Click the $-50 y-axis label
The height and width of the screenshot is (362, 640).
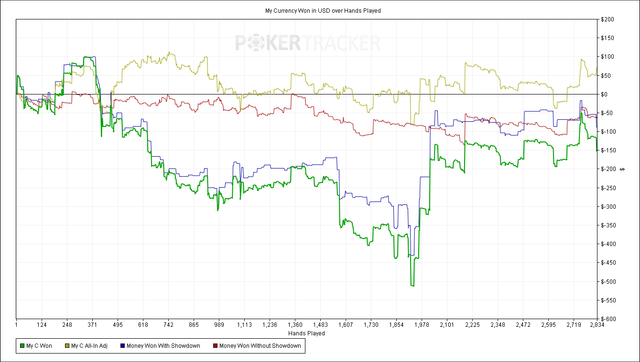tap(607, 113)
